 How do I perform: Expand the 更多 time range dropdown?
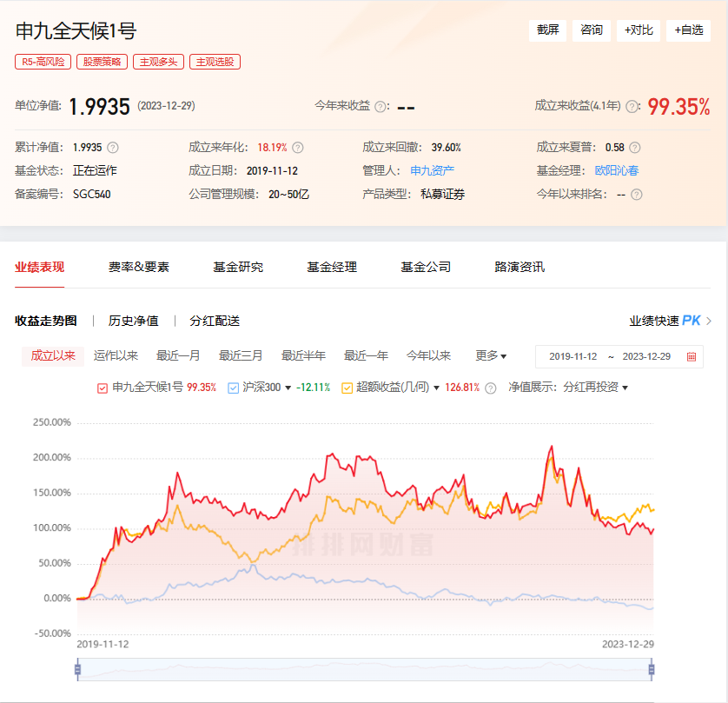pos(491,356)
